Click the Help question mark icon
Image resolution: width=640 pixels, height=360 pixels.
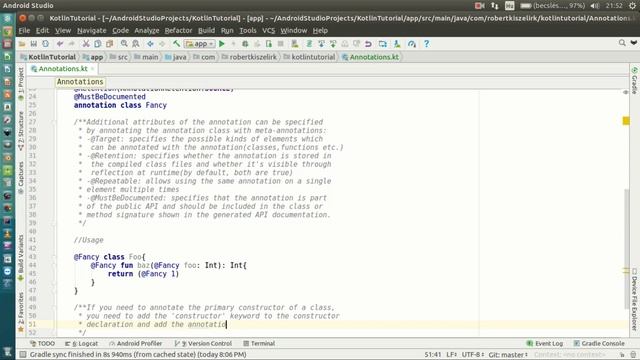click(427, 44)
